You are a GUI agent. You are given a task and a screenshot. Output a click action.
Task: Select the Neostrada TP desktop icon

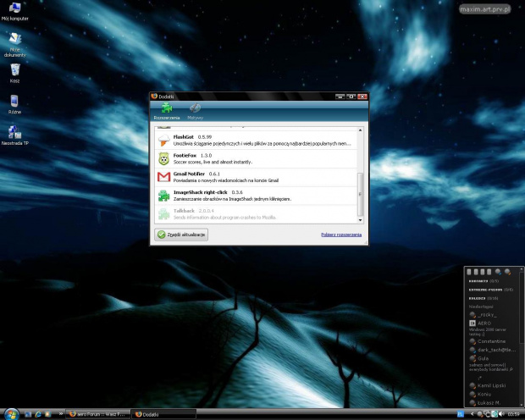coord(14,135)
